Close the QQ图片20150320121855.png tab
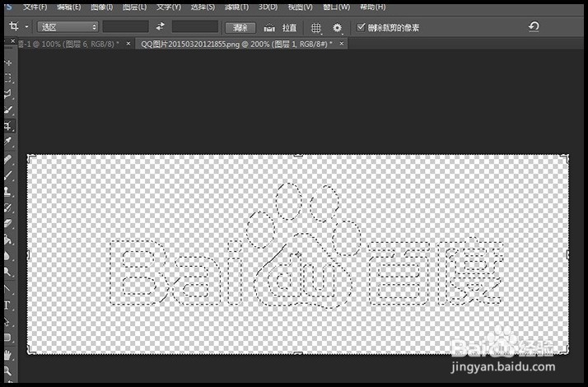This screenshot has width=588, height=387. [342, 44]
